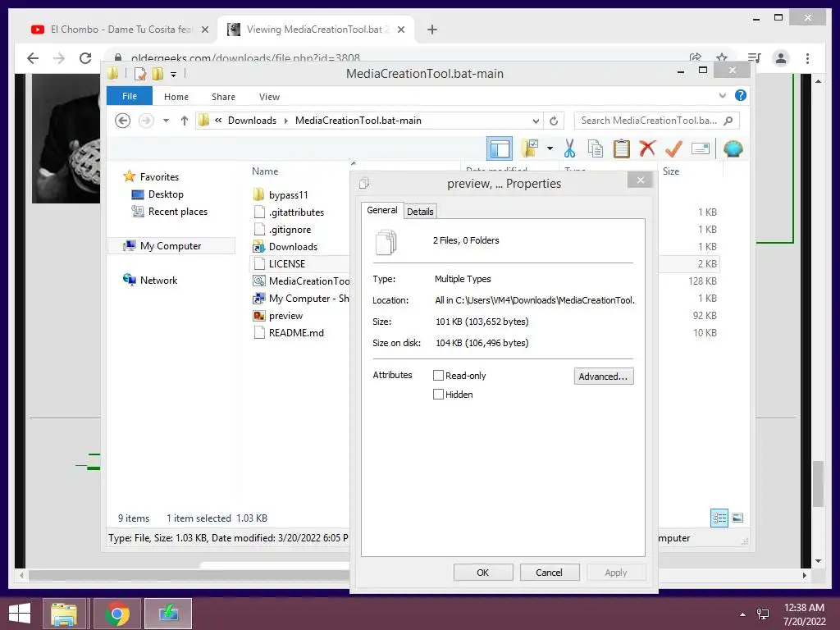Screen dimensions: 840x630
Task: Toggle the preview pane layout icon
Action: (x=500, y=149)
